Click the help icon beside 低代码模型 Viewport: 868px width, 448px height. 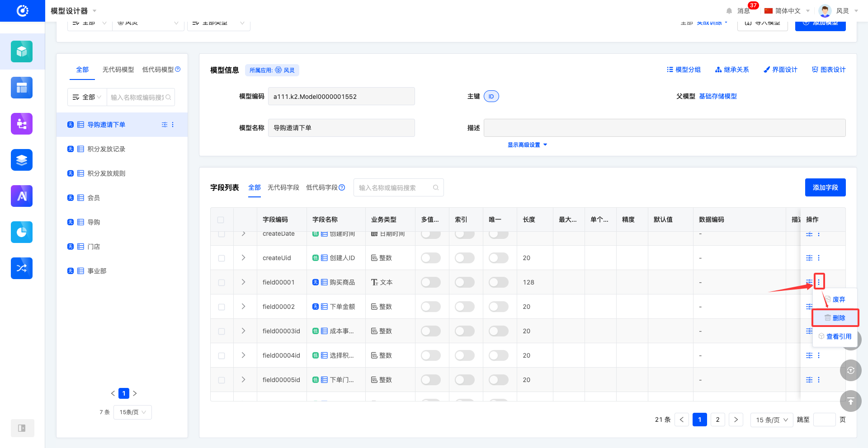(x=178, y=69)
